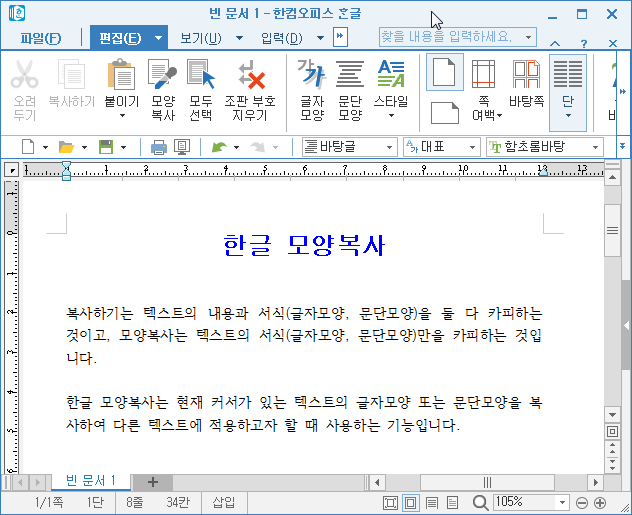The image size is (632, 515).
Task: Expand the undo history dropdown arrow
Action: (x=237, y=147)
